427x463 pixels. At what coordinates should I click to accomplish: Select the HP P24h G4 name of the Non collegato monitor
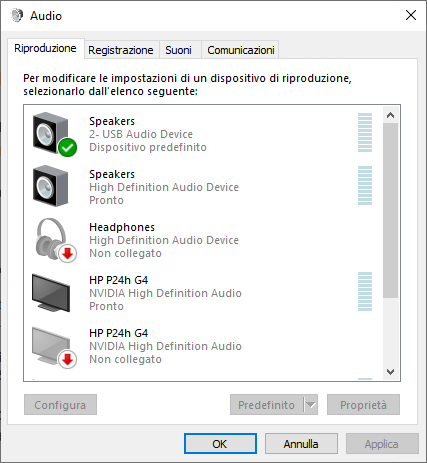pyautogui.click(x=118, y=333)
